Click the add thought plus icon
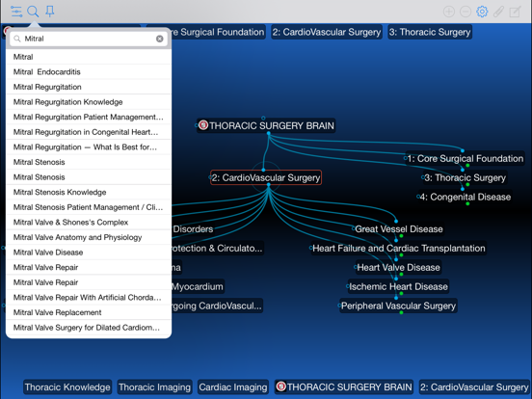The width and height of the screenshot is (532, 399). tap(449, 12)
